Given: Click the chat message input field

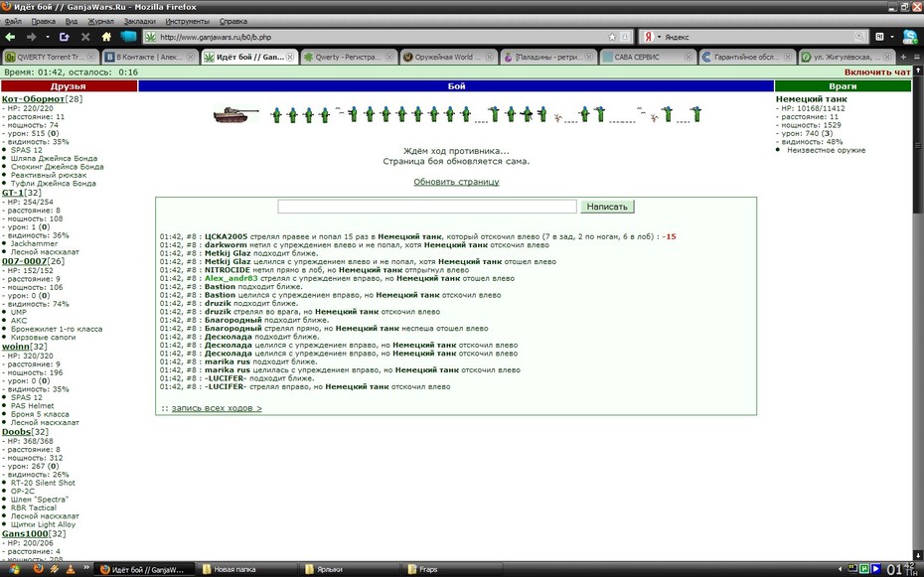Looking at the screenshot, I should tap(427, 207).
